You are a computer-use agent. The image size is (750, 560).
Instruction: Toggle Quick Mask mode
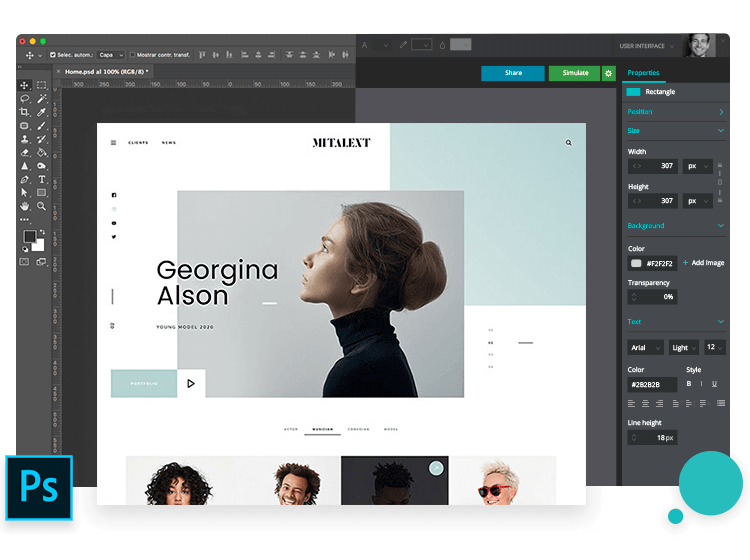click(24, 262)
